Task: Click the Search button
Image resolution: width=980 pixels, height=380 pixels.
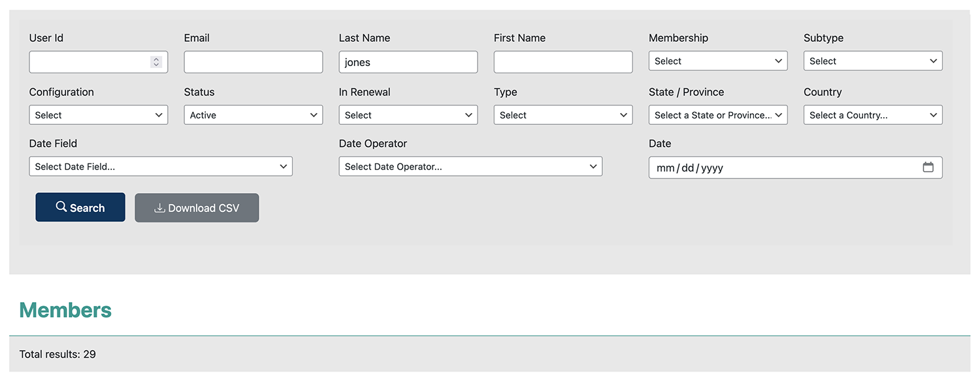Action: point(80,207)
